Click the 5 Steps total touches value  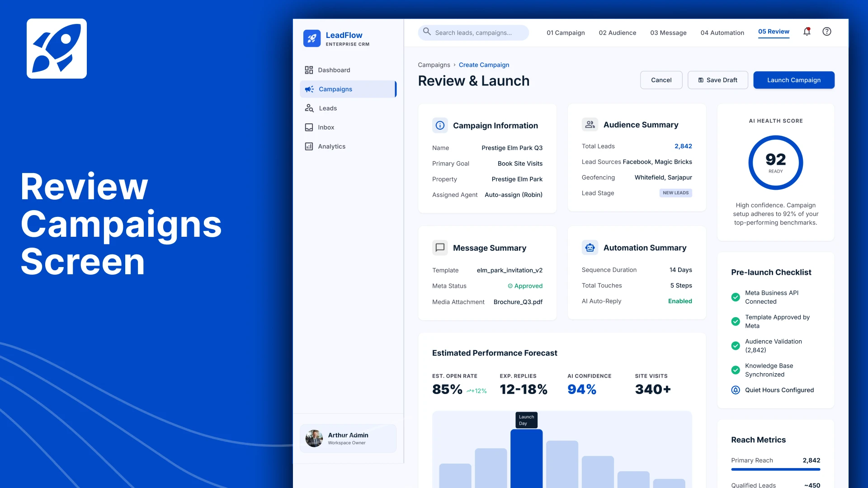pos(681,286)
